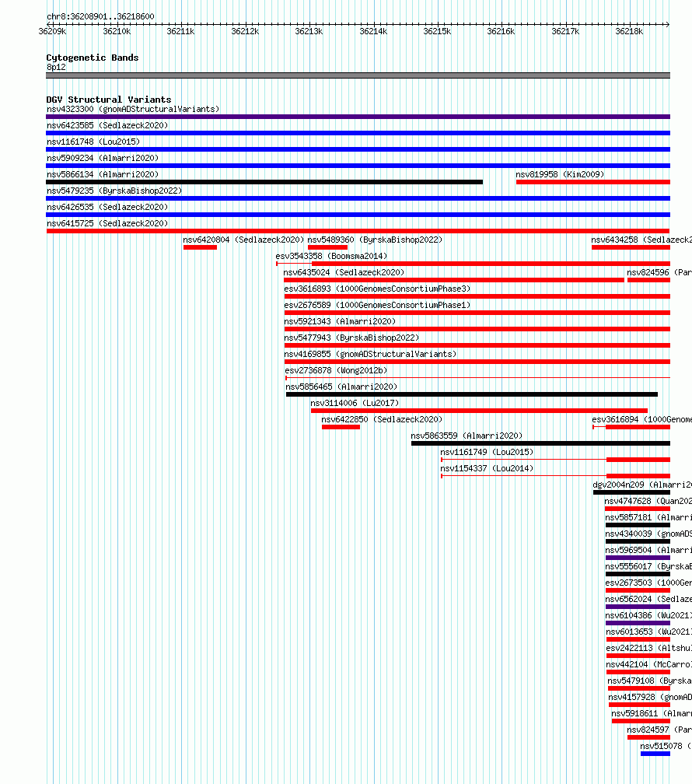Click the Cytogenetic Bands track title

pos(93,58)
